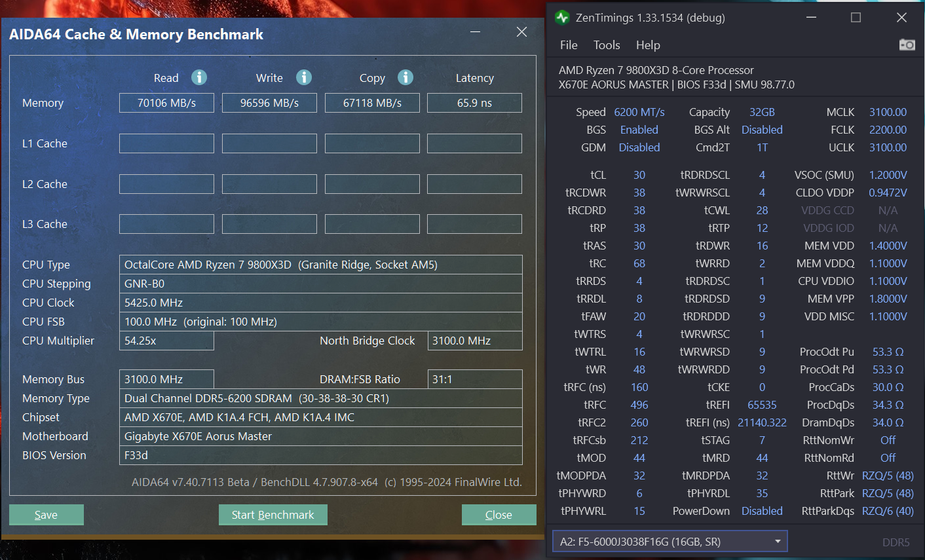
Task: Click the Motherboard value Gigabyte X670E Aorus Master
Action: click(321, 436)
